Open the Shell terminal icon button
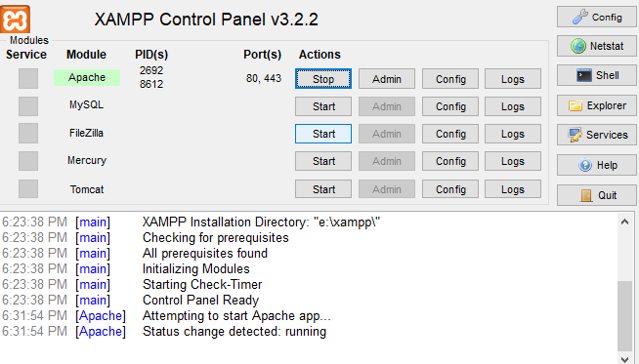Image resolution: width=639 pixels, height=364 pixels. 597,75
